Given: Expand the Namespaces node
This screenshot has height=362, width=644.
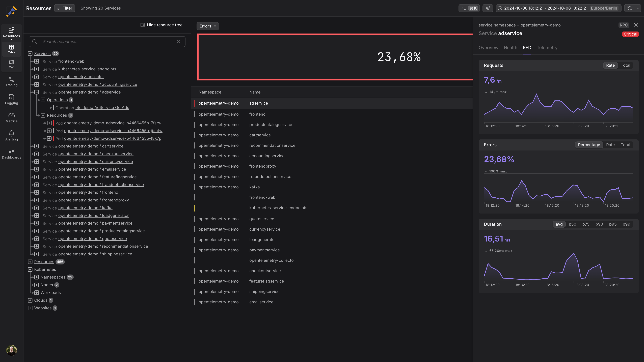Looking at the screenshot, I should (37, 277).
